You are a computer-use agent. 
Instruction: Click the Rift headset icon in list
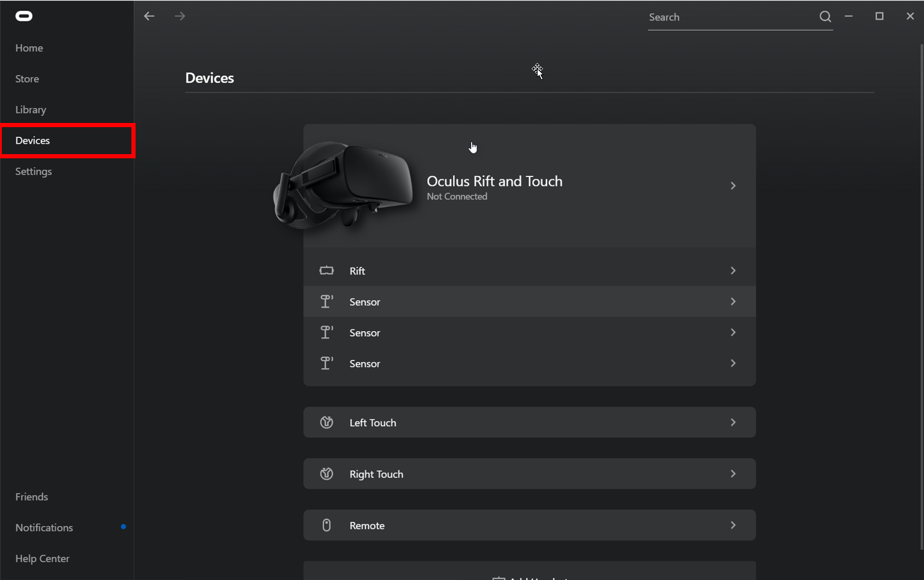click(326, 271)
